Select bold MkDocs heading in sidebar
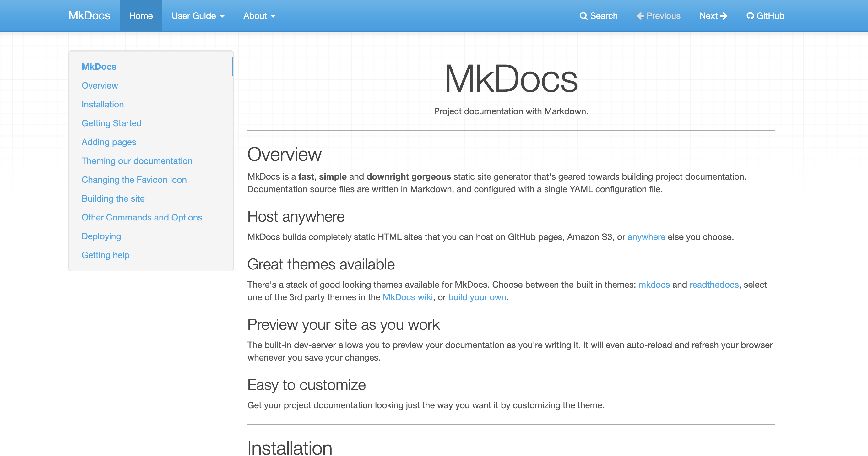The height and width of the screenshot is (456, 868). coord(99,67)
